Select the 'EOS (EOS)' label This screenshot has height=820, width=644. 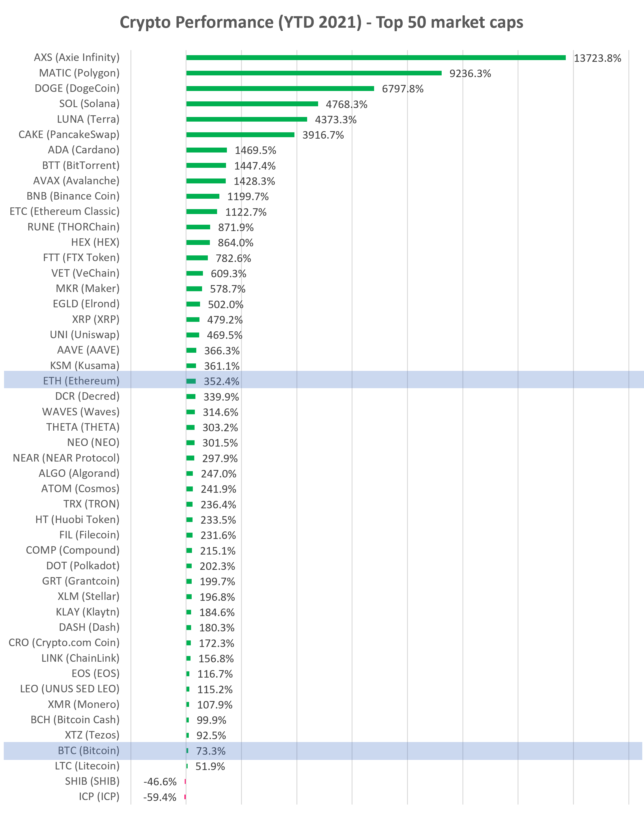tap(96, 673)
